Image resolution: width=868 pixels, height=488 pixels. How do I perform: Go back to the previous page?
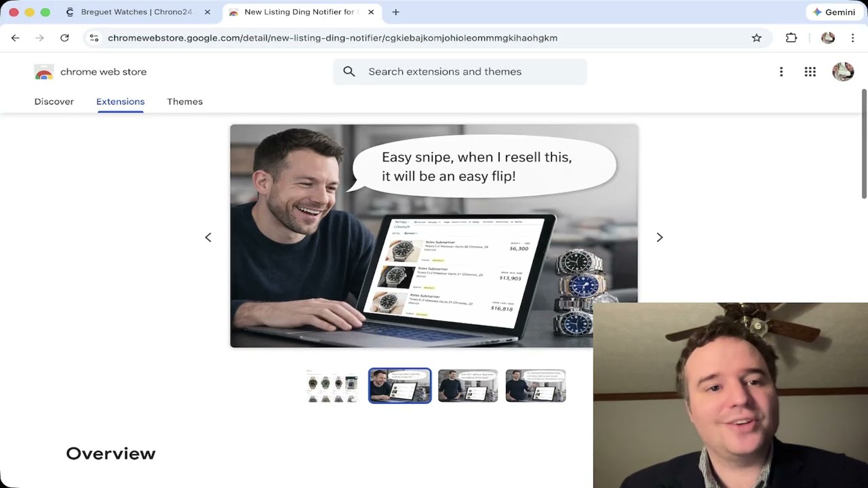click(15, 38)
